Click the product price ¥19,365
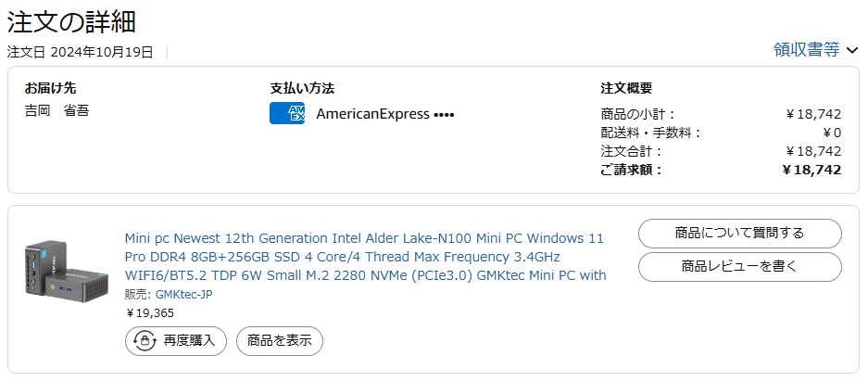 tap(149, 313)
